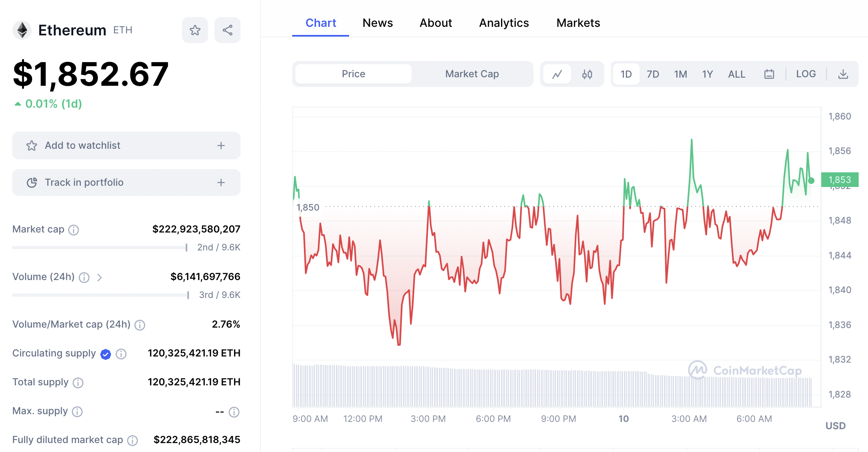Download chart data icon

(x=843, y=74)
